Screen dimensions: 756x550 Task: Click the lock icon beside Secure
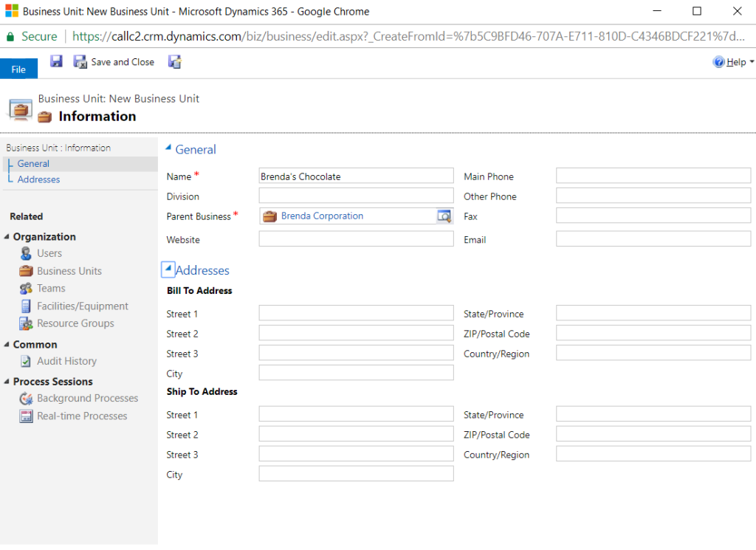(x=10, y=37)
